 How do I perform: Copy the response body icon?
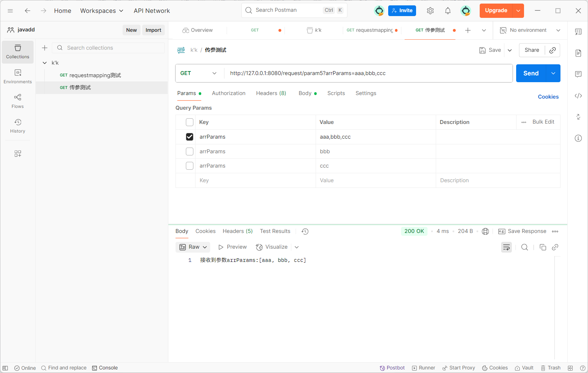tap(543, 247)
